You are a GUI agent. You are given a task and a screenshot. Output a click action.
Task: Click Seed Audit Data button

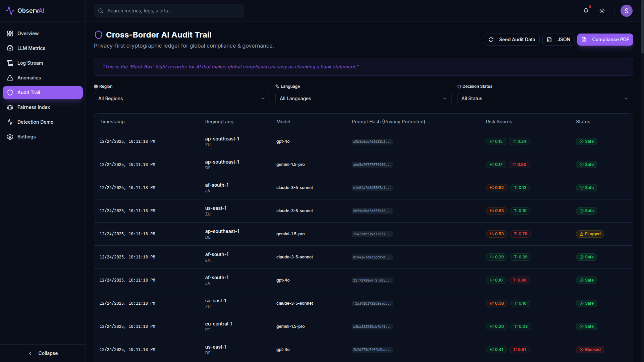click(512, 40)
